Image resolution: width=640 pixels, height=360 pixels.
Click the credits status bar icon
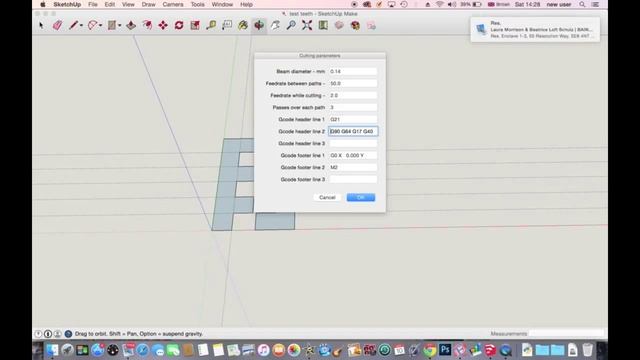(48, 334)
